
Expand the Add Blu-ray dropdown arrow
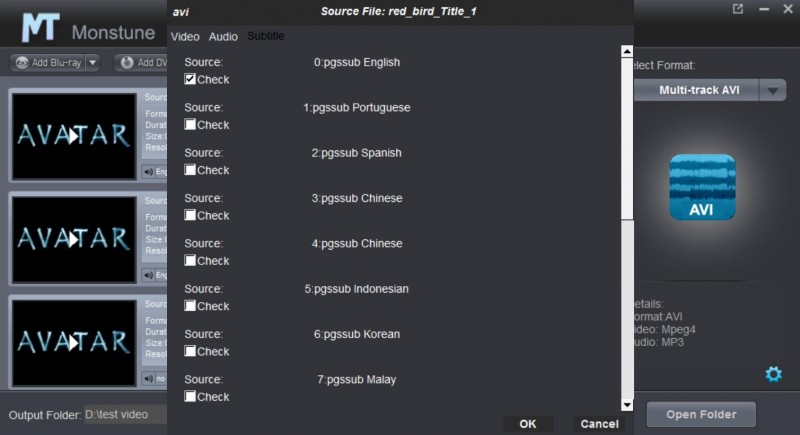click(x=93, y=63)
